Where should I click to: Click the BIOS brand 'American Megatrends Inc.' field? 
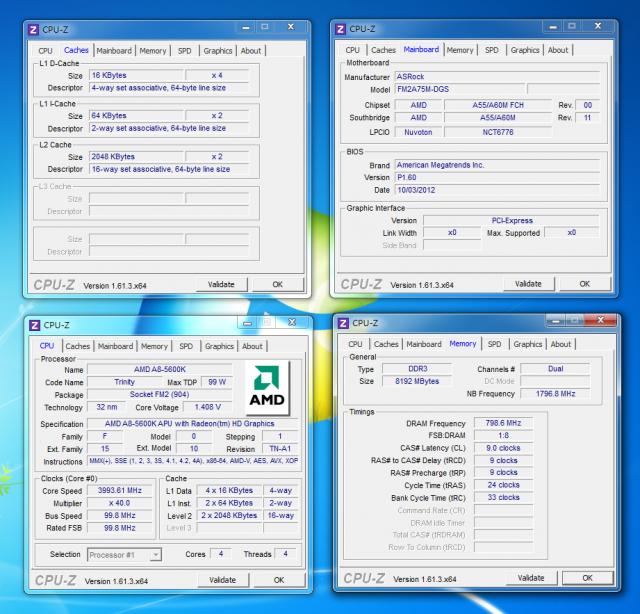point(497,165)
